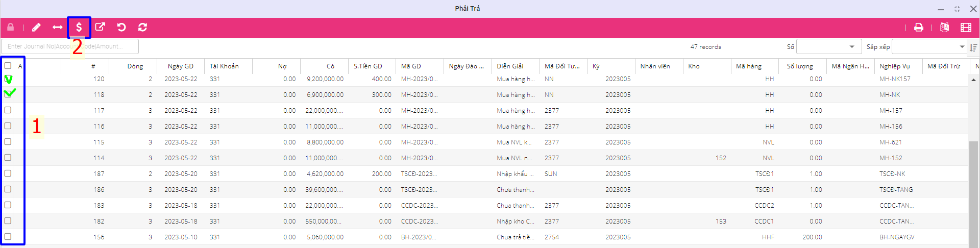Click the Ngày GD column header
Screen dimensions: 980x248
coord(181,66)
